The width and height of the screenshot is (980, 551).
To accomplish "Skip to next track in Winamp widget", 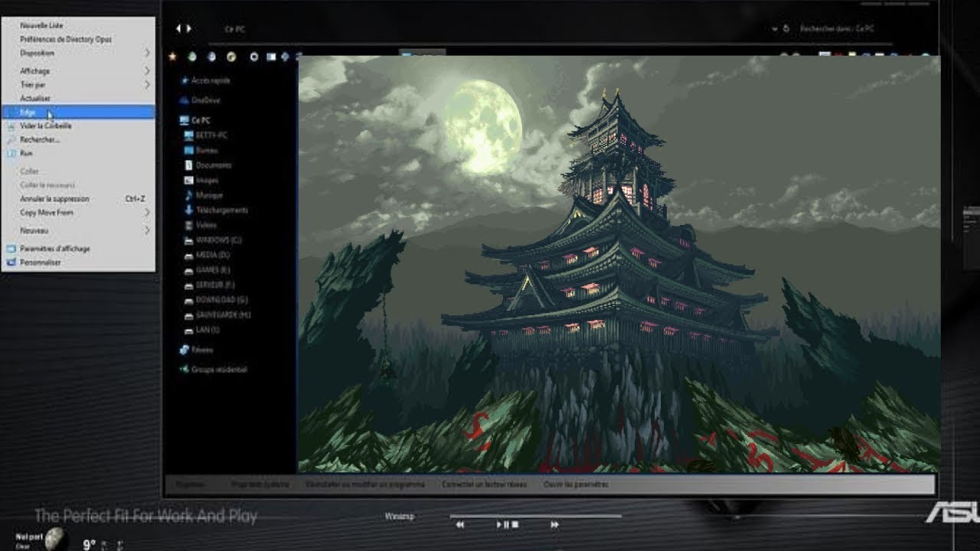I will point(554,525).
